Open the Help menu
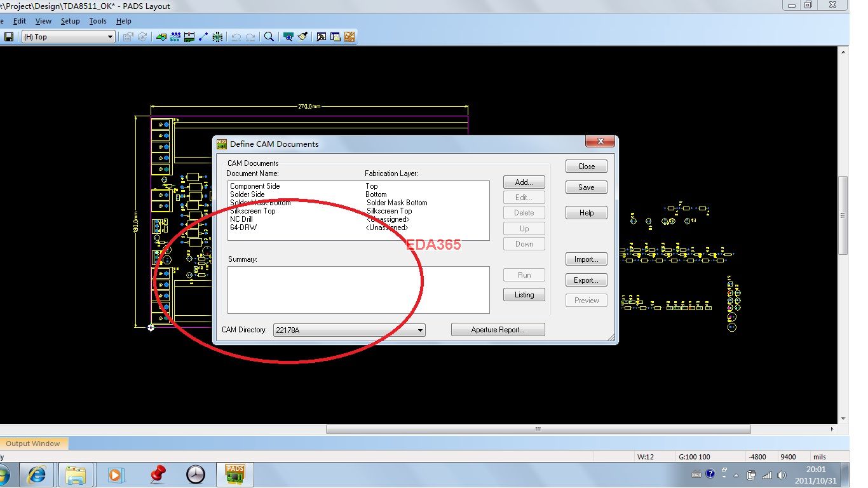Viewport: 868px width, 488px height. click(x=124, y=21)
